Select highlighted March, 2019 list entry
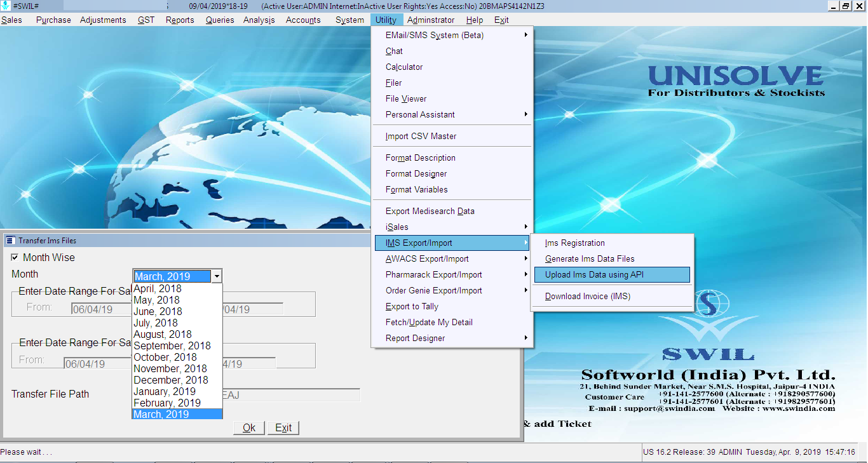This screenshot has height=463, width=868. (x=177, y=414)
